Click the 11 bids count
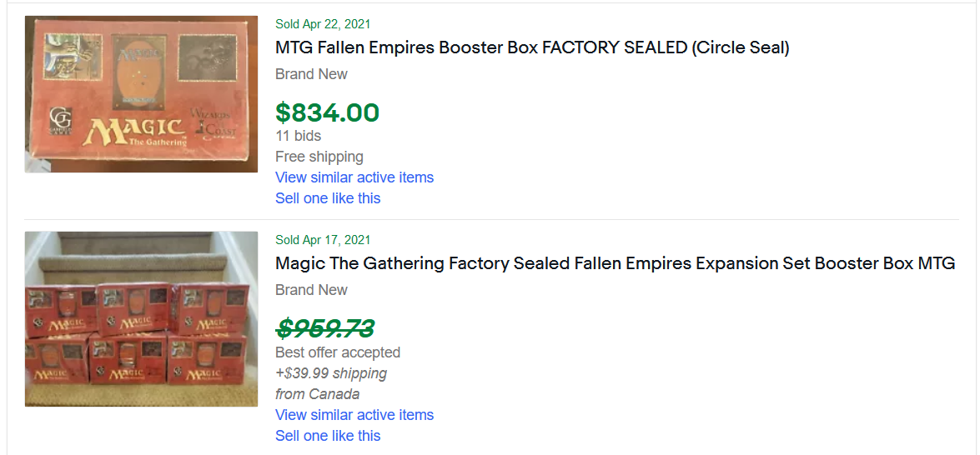Viewport: 980px width, 455px height. (298, 136)
